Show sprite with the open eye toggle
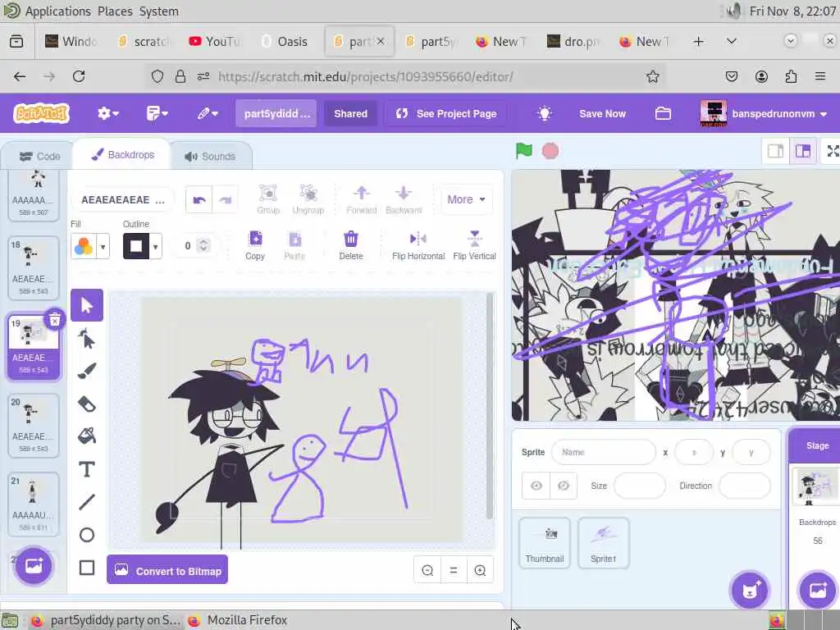Screen dimensions: 840x630 coord(536,486)
